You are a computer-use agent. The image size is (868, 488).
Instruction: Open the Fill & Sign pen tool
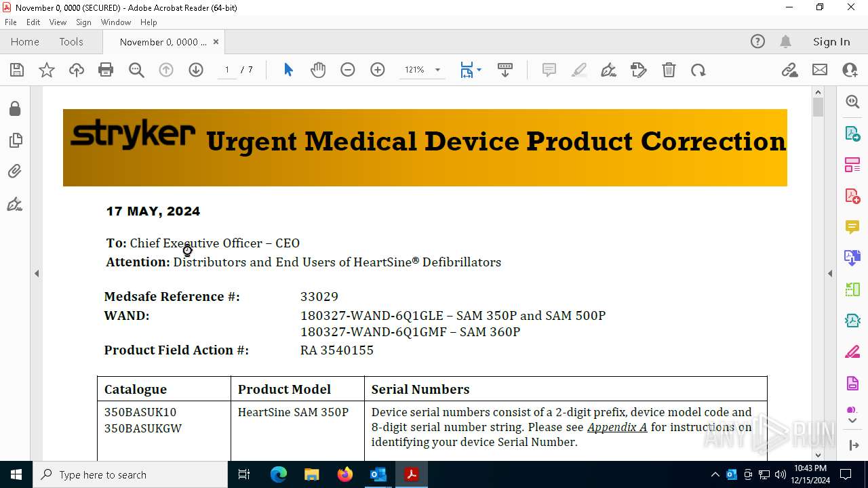(609, 70)
